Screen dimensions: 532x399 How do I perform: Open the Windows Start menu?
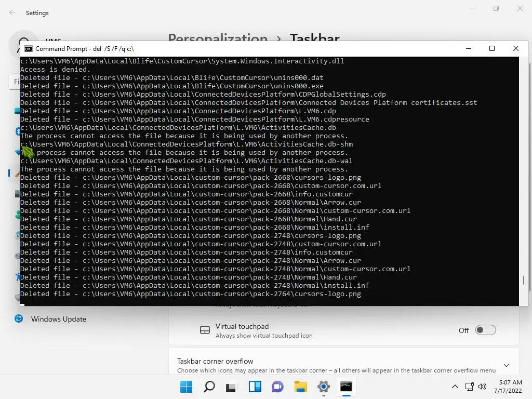186,387
